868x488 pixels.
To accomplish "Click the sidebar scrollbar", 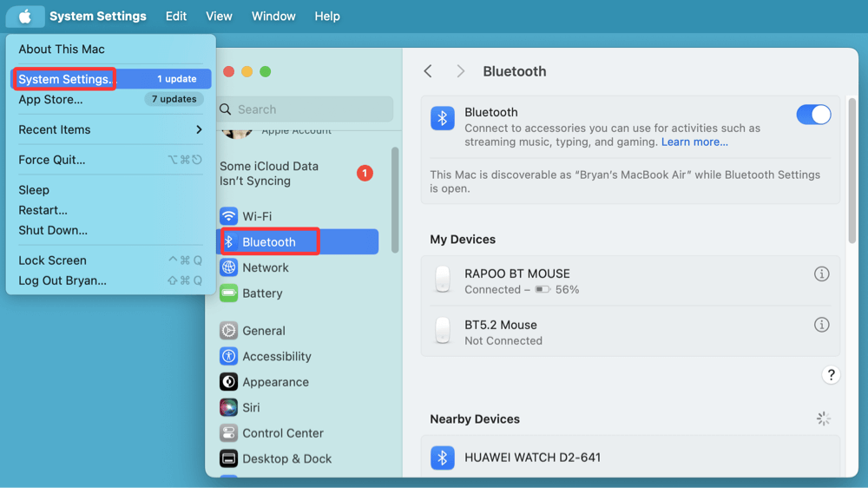I will click(x=396, y=200).
